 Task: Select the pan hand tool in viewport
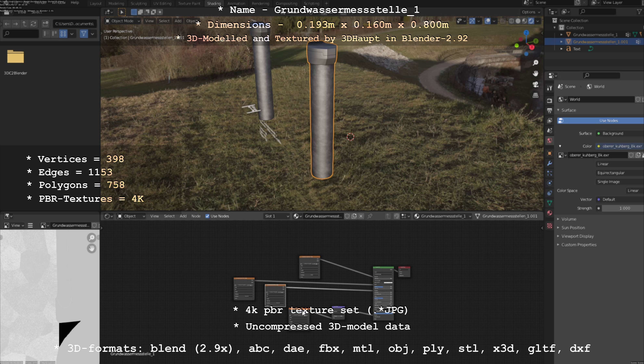pos(535,73)
